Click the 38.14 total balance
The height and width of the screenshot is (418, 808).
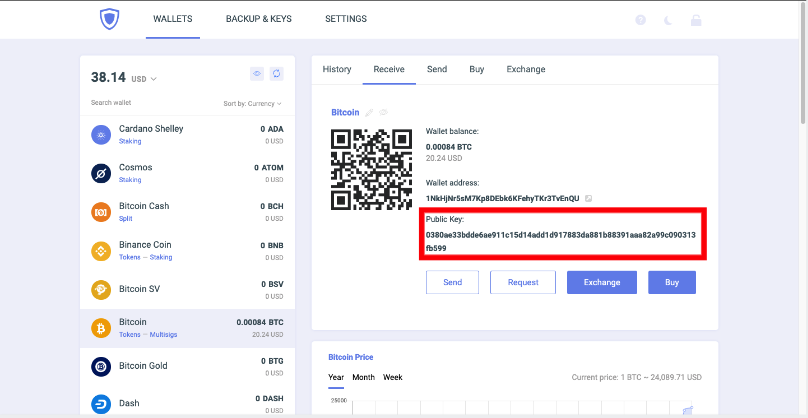(x=108, y=77)
